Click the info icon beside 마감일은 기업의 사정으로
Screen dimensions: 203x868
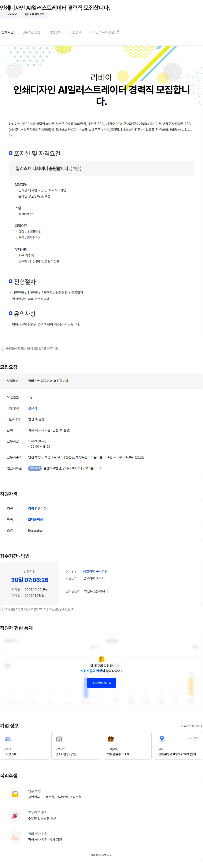[2, 609]
